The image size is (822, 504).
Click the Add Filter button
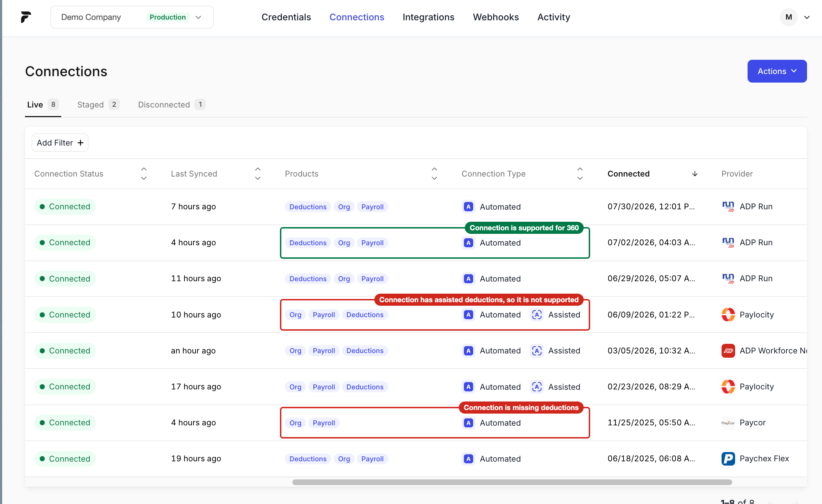point(60,143)
